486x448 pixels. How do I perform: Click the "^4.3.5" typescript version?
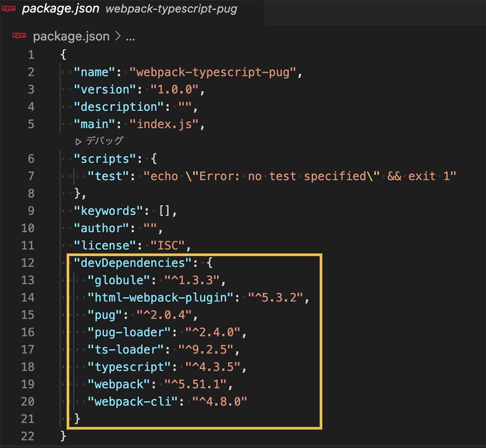point(213,367)
